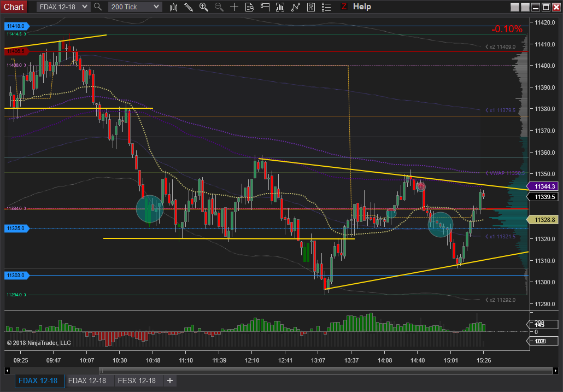
Task: Click the instrument search magnifier icon
Action: coord(98,7)
